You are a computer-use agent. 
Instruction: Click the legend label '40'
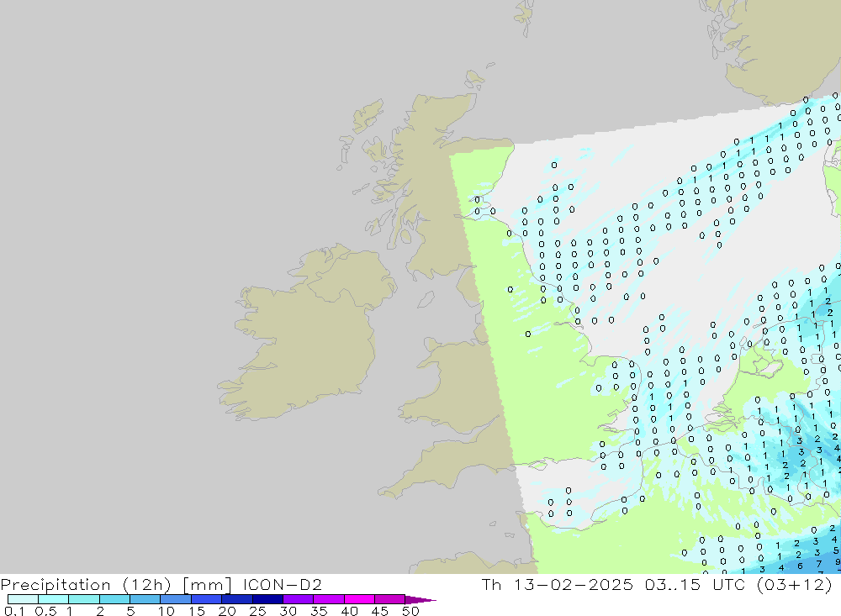pyautogui.click(x=350, y=611)
